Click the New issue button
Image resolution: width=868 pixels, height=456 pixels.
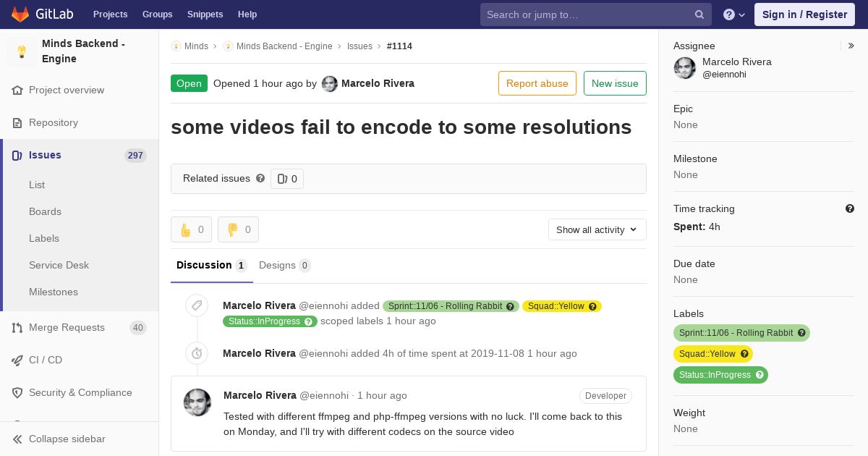click(x=615, y=83)
